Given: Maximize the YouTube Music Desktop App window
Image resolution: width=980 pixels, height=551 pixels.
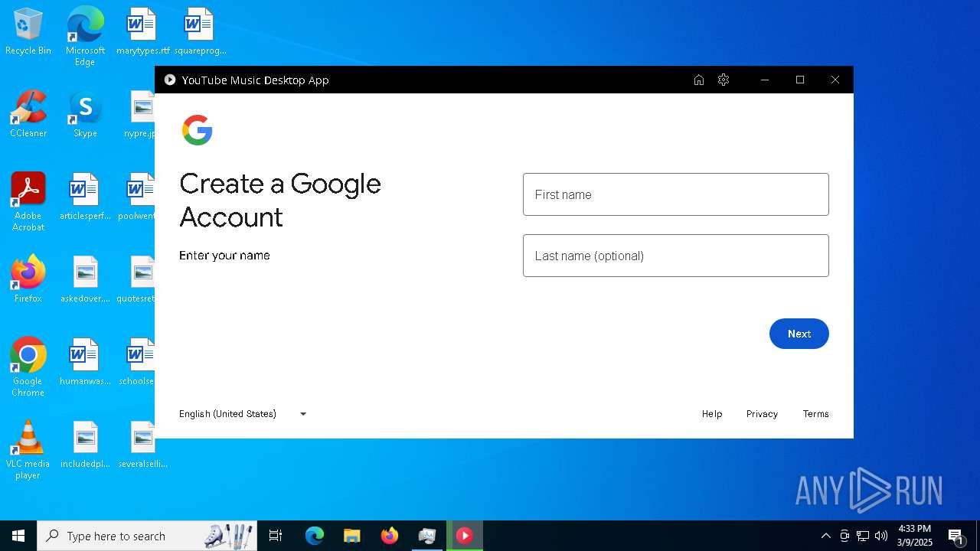Looking at the screenshot, I should (800, 80).
